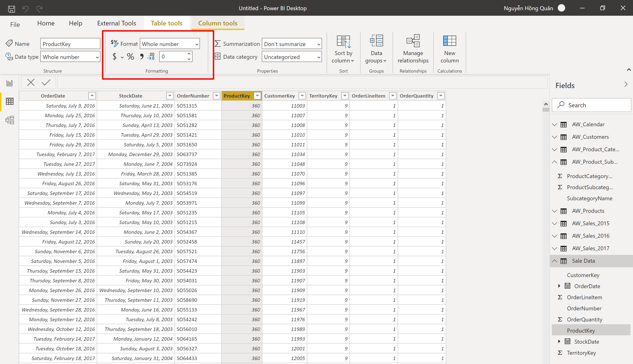
Task: Click the Undo arrow icon
Action: click(x=25, y=9)
